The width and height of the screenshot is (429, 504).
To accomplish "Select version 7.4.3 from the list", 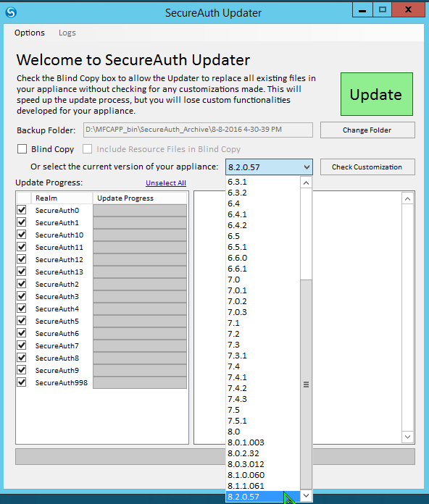I will point(263,399).
